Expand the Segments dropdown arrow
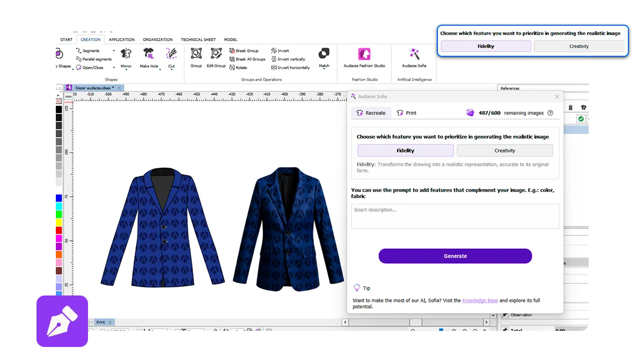This screenshot has width=644, height=362. pos(114,51)
